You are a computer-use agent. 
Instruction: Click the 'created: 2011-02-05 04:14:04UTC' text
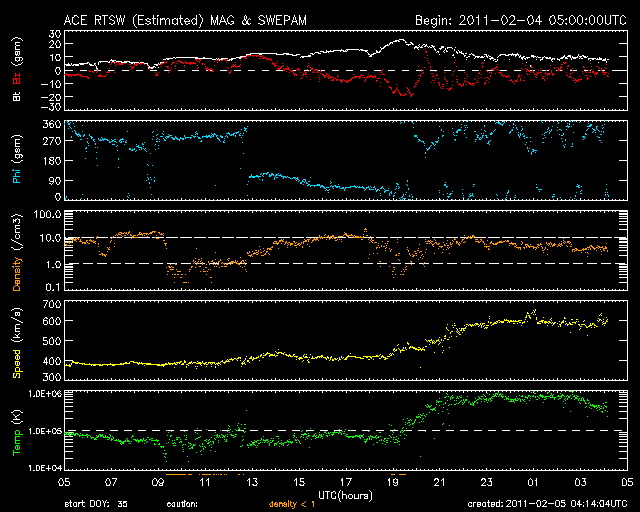click(547, 504)
